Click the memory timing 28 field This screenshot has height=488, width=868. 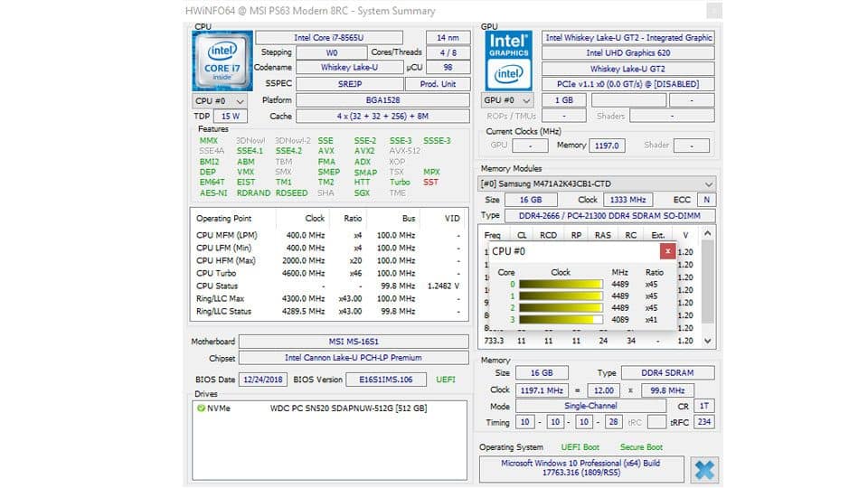(613, 422)
